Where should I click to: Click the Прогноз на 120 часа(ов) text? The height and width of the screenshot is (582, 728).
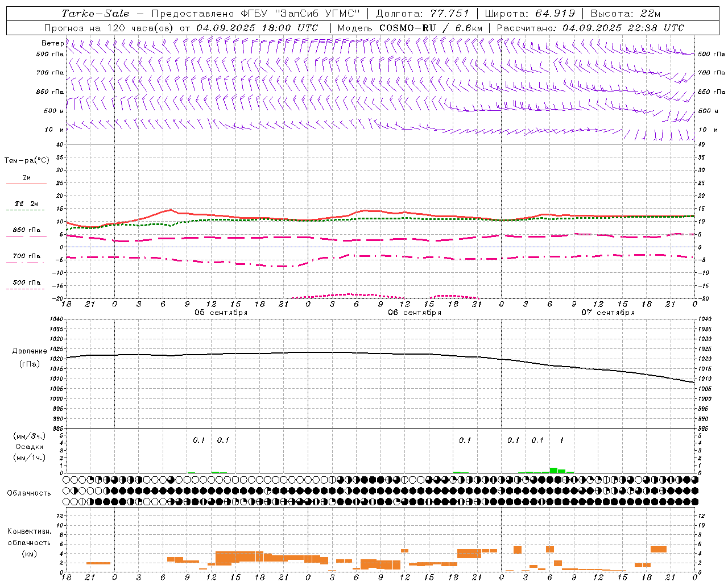coord(110,28)
